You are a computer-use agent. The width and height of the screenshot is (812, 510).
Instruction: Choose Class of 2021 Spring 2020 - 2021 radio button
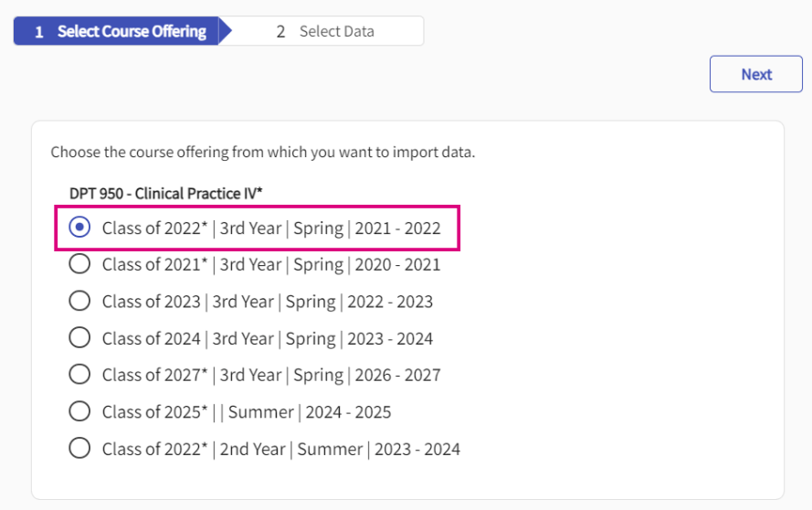coord(80,264)
